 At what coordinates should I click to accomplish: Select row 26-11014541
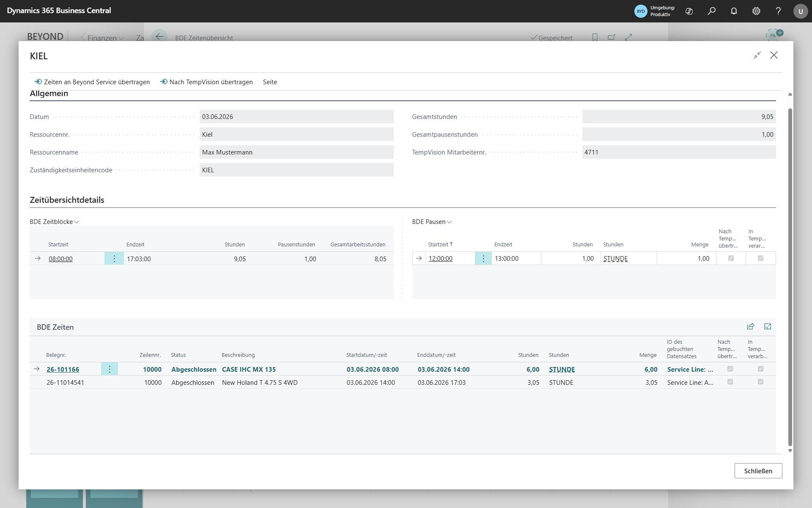click(x=403, y=382)
